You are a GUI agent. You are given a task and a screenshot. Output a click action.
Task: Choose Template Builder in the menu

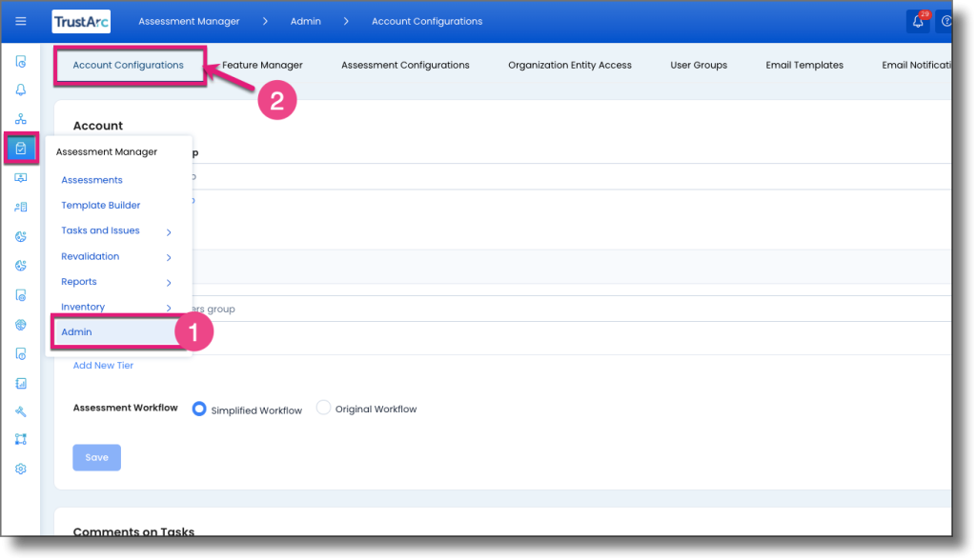[x=101, y=205]
